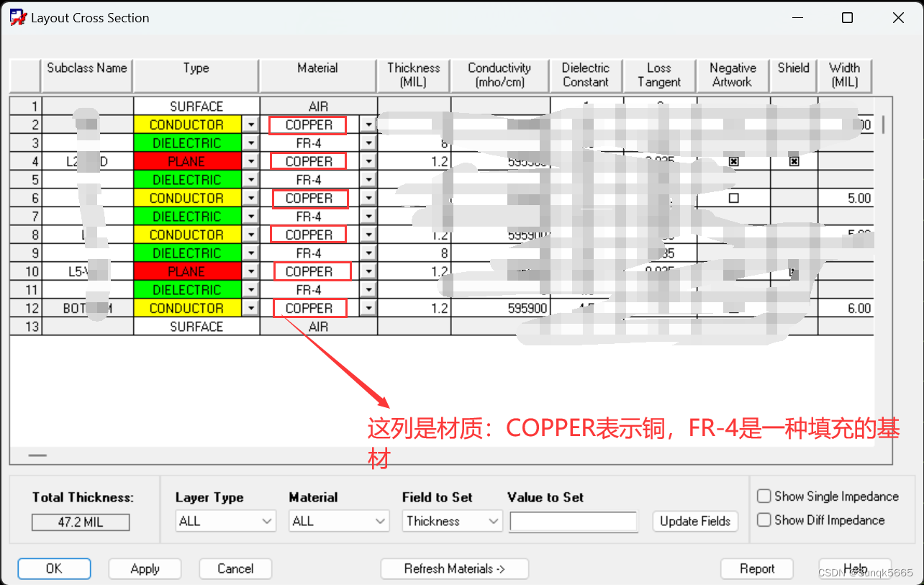Uncheck Shield box in row 4

(794, 162)
